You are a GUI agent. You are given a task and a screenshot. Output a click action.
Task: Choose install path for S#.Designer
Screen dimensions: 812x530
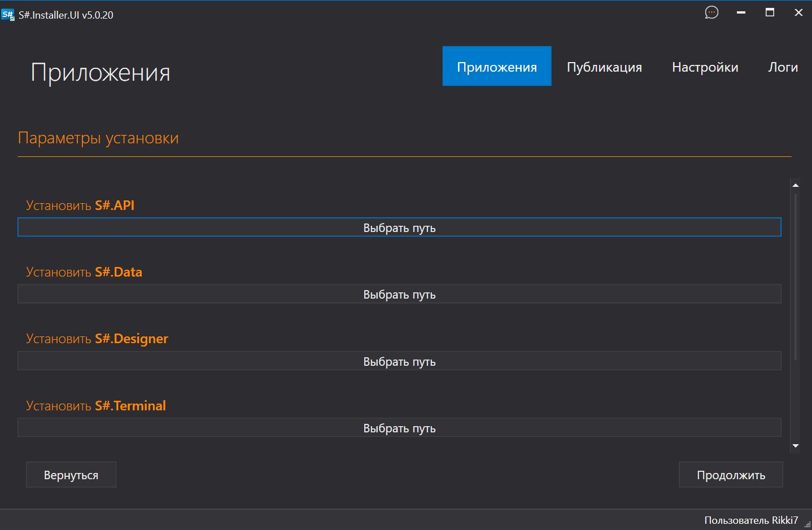399,361
